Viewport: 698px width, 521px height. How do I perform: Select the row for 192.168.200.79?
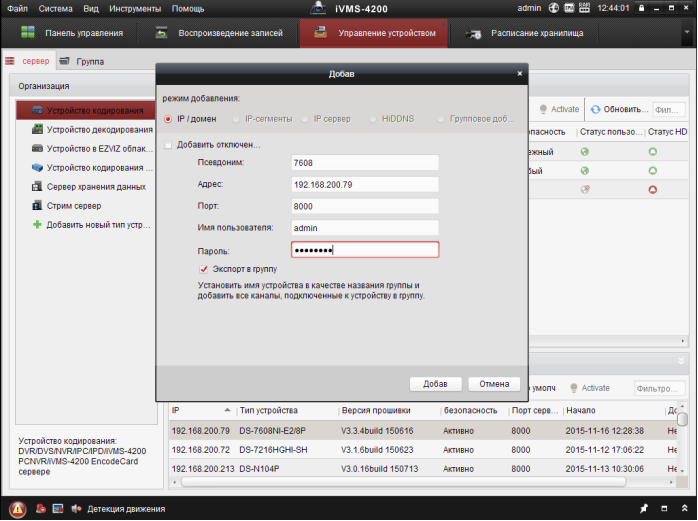pyautogui.click(x=423, y=431)
